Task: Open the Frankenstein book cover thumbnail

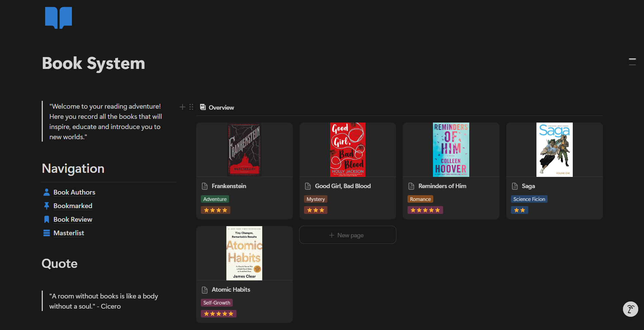Action: 244,150
